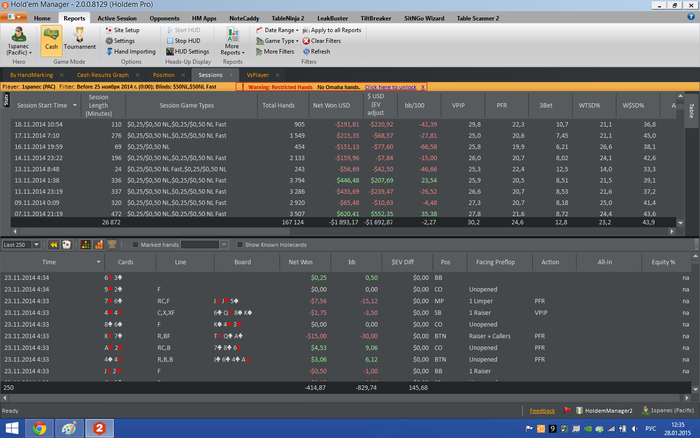Sort hands by Net Won column
This screenshot has width=700, height=438.
click(300, 262)
